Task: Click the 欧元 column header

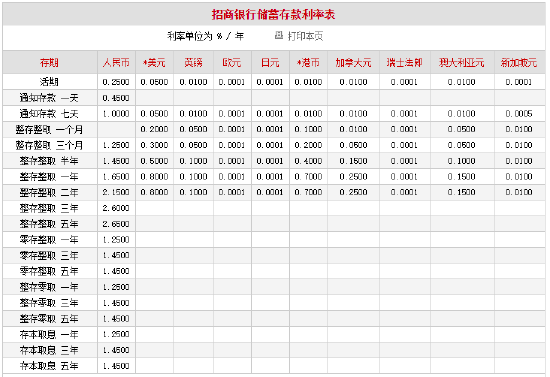Action: pos(232,63)
